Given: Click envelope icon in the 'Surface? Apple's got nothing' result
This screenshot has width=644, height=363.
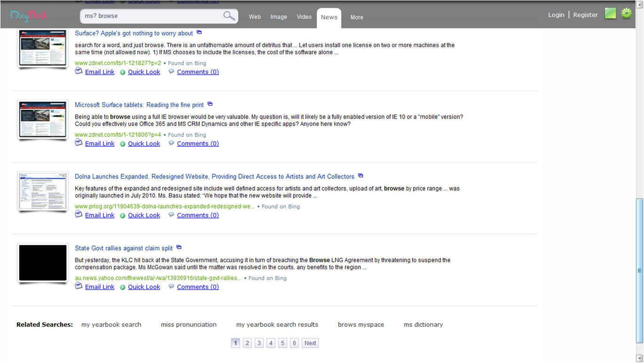Looking at the screenshot, I should 79,71.
